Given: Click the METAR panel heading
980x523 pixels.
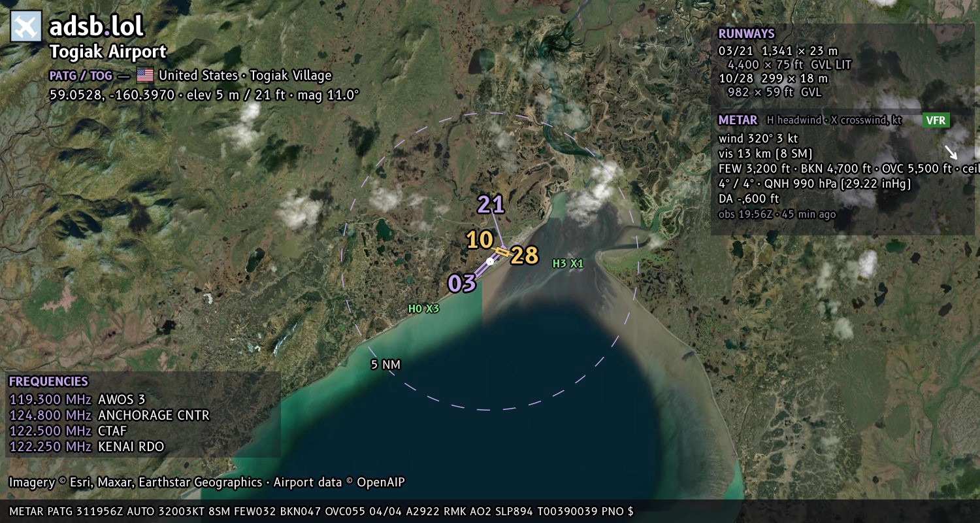Looking at the screenshot, I should (x=738, y=120).
